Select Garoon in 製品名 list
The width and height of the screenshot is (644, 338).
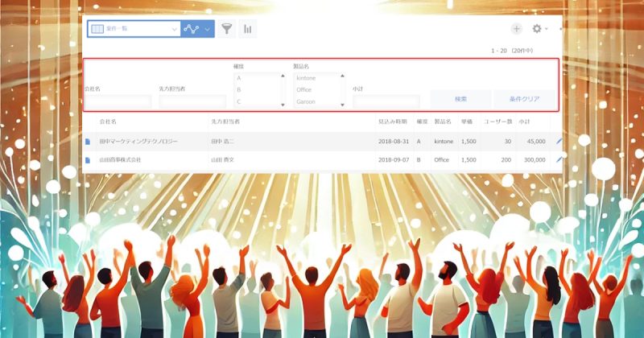pyautogui.click(x=316, y=101)
